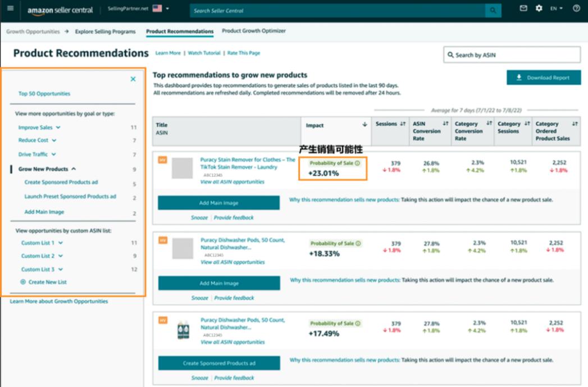
Task: Click the Download Report button
Action: pos(544,78)
